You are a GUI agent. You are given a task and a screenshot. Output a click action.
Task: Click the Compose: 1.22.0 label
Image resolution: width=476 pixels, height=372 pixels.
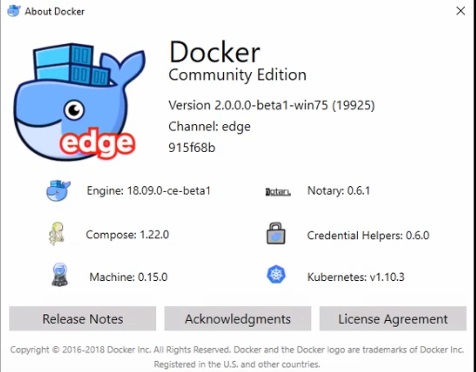127,235
